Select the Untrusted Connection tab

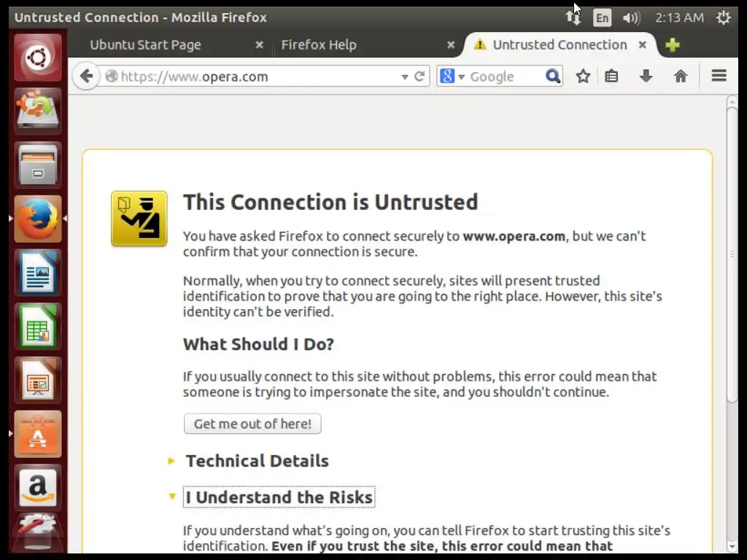pos(560,44)
